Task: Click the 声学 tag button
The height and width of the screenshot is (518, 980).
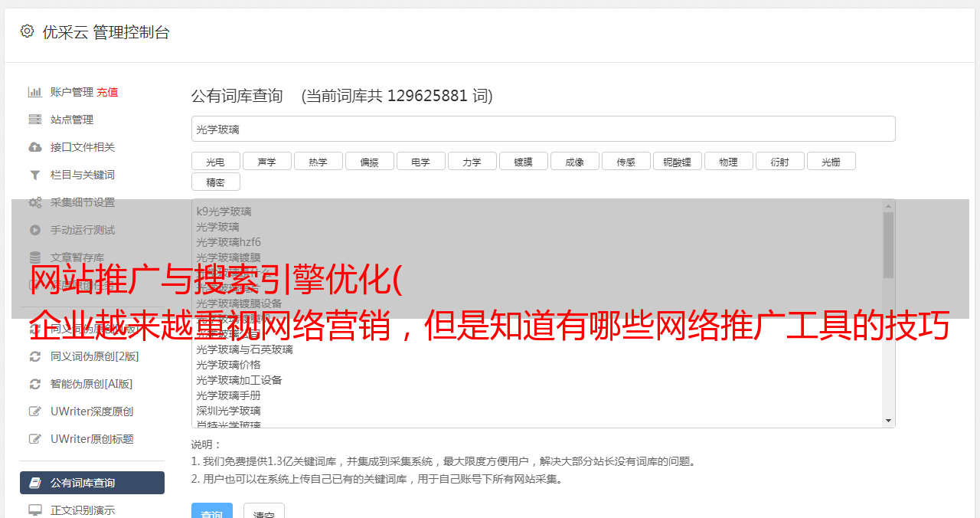Action: pyautogui.click(x=267, y=161)
